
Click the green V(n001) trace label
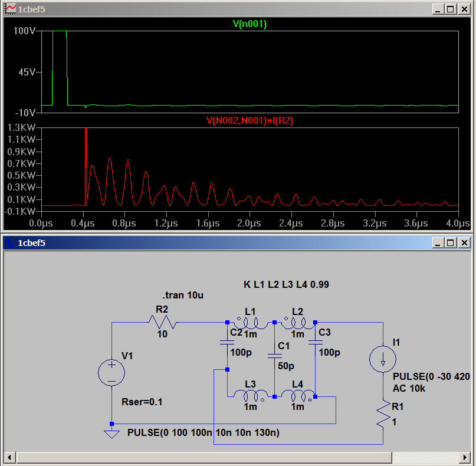(250, 24)
